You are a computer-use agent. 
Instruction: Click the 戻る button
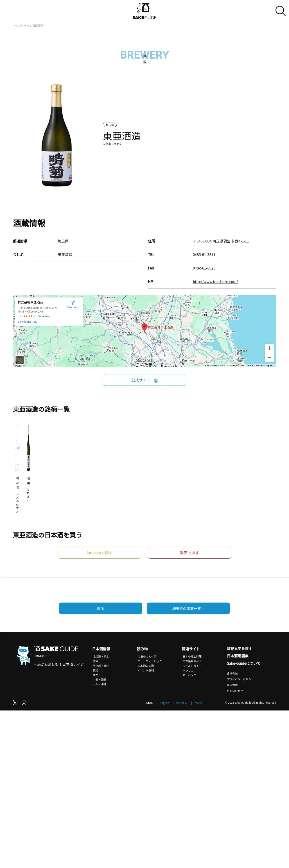[x=101, y=609]
